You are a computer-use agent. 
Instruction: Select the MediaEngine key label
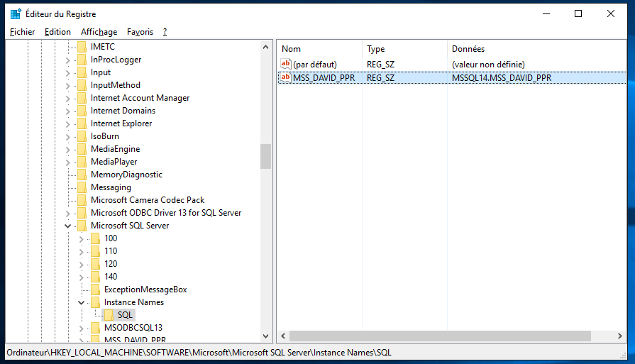click(116, 149)
